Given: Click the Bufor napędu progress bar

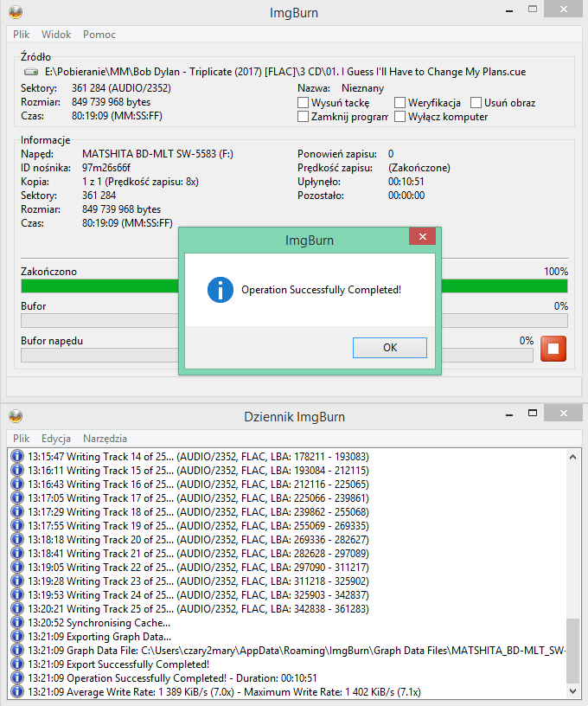Looking at the screenshot, I should (277, 356).
